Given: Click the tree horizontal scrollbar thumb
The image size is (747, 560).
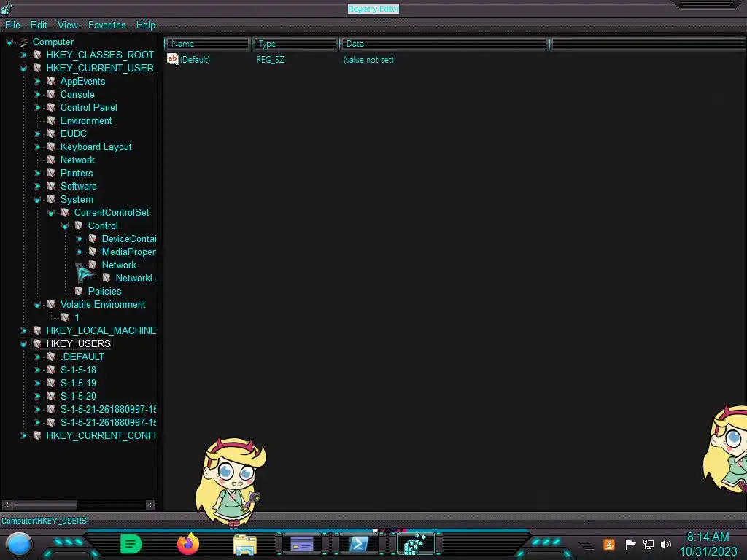Looking at the screenshot, I should pos(44,505).
